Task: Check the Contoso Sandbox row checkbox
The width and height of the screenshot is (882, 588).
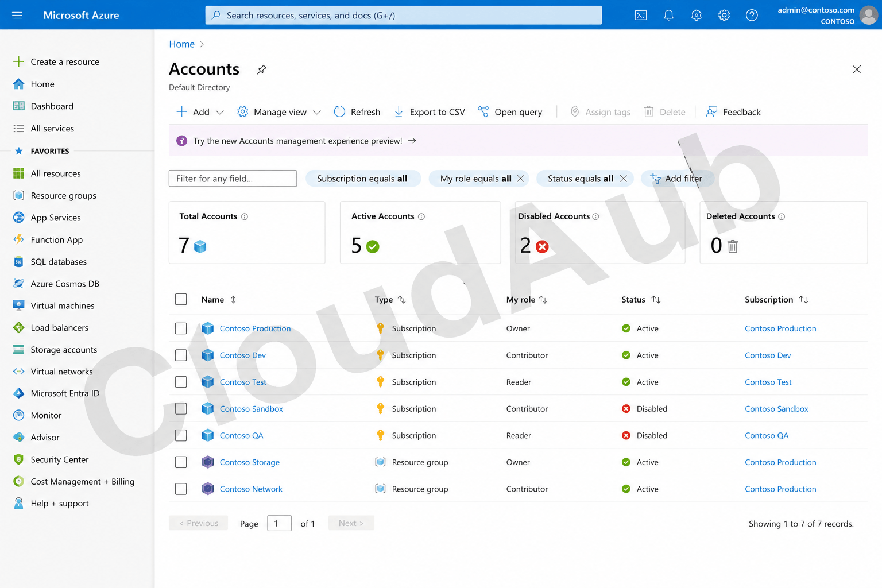Action: click(x=181, y=409)
